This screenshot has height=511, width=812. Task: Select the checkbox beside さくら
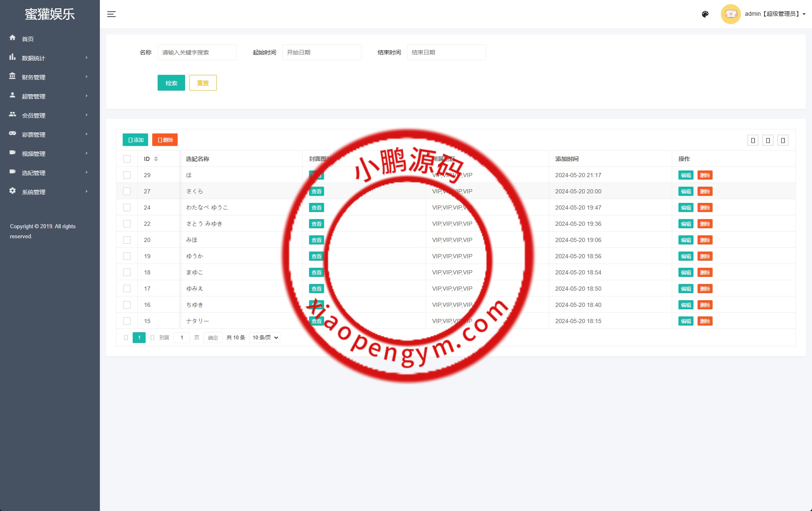tap(127, 191)
